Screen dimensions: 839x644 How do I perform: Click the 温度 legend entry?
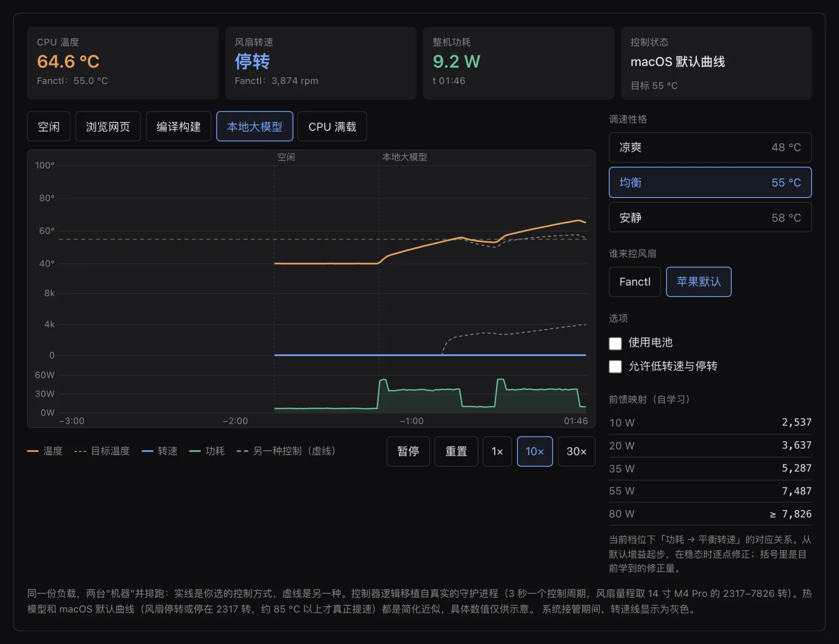[45, 451]
